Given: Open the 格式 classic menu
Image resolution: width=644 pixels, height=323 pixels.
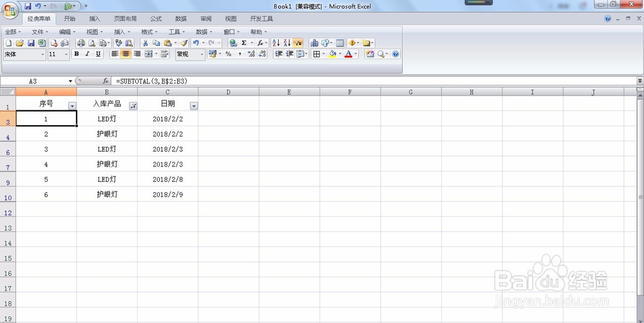Looking at the screenshot, I should pyautogui.click(x=149, y=32).
